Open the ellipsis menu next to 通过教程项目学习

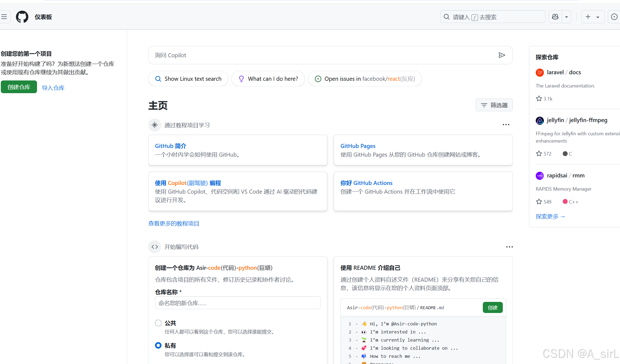click(x=506, y=124)
